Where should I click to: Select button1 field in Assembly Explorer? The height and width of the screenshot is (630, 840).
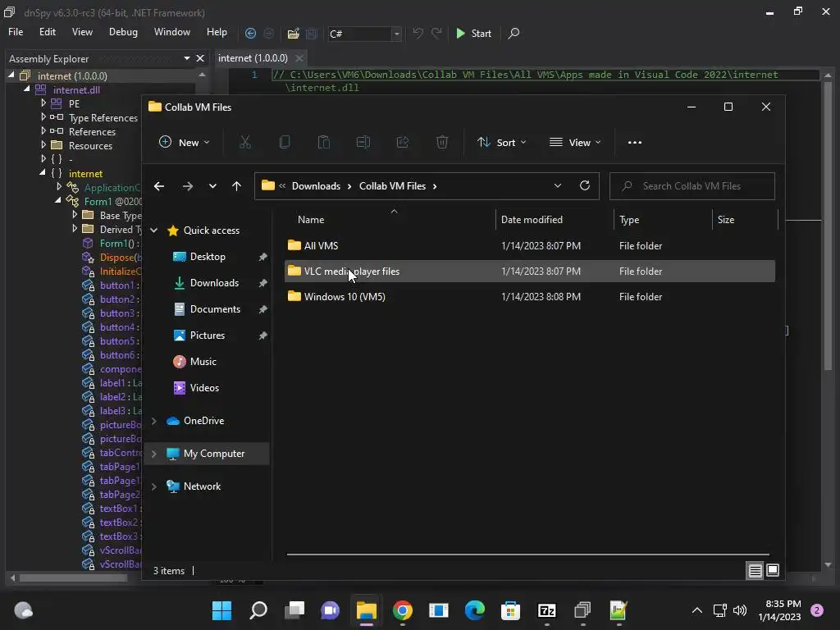(116, 285)
